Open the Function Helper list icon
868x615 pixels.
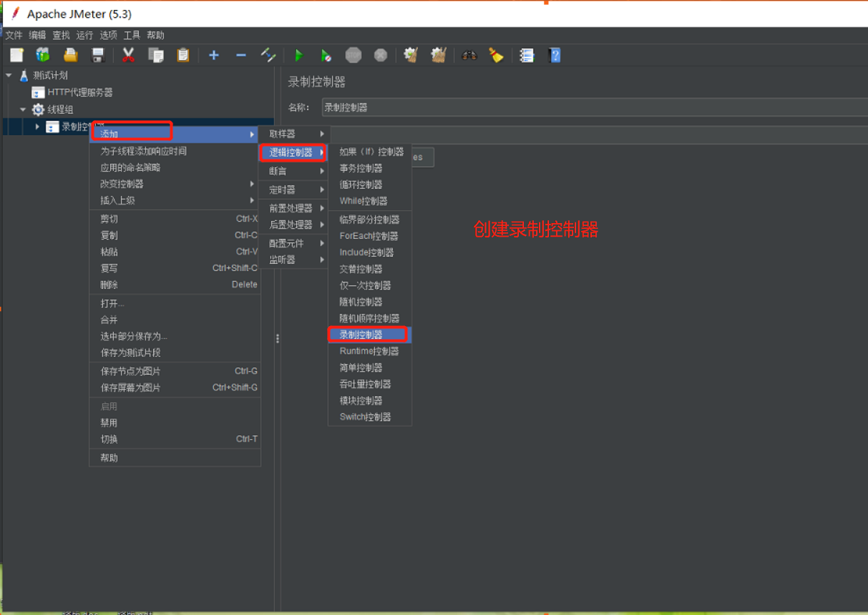[527, 55]
